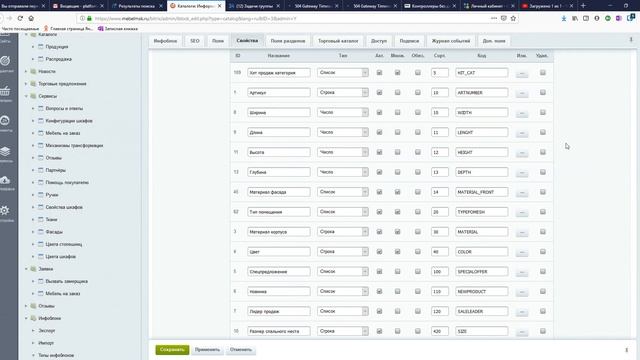Viewport: 640px width, 360px height.
Task: Click the Применить button
Action: [x=207, y=350]
